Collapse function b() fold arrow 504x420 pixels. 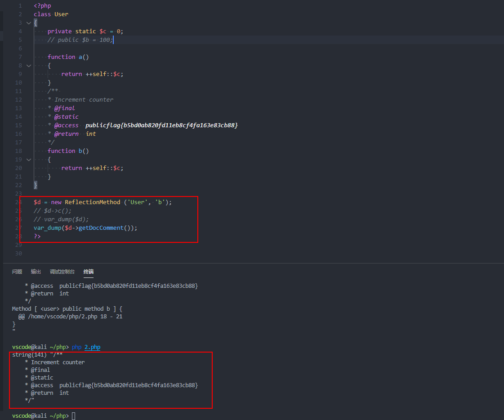29,160
